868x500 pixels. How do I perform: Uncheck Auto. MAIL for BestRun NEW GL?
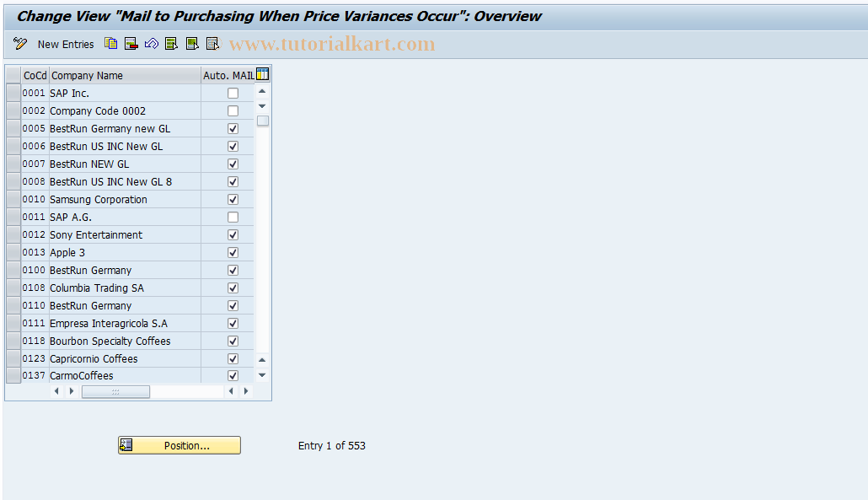[233, 164]
